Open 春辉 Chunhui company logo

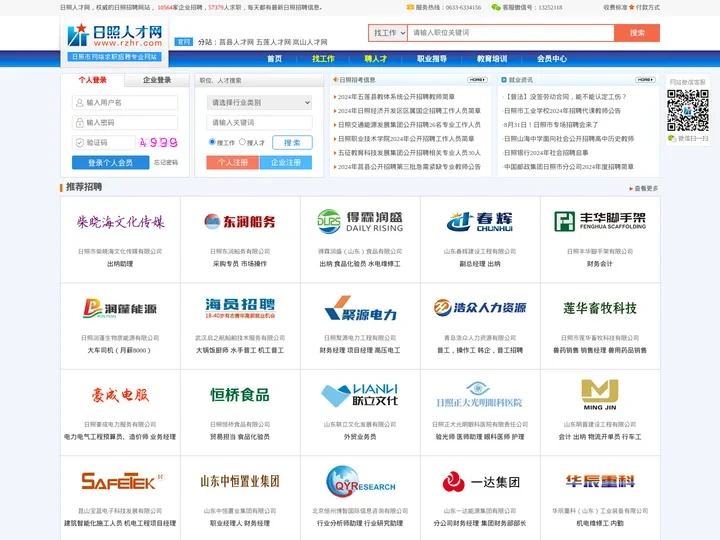480,221
